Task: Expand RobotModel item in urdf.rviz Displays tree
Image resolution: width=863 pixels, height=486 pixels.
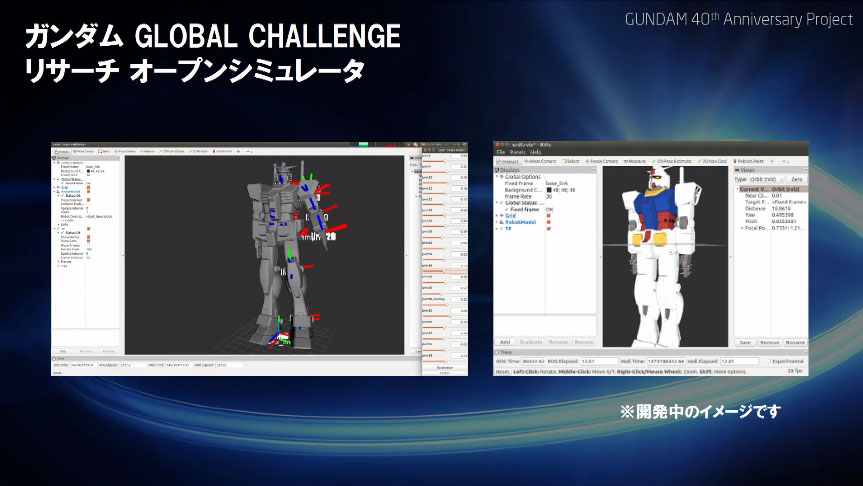Action: coord(496,222)
